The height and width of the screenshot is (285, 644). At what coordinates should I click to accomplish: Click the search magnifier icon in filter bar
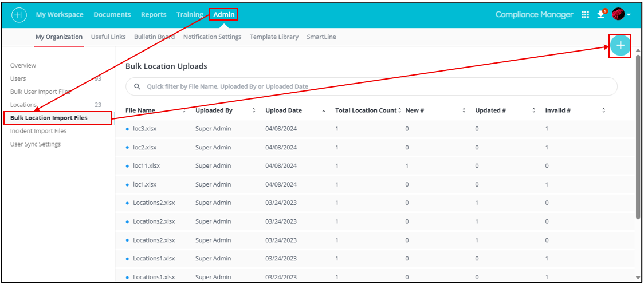(x=137, y=86)
